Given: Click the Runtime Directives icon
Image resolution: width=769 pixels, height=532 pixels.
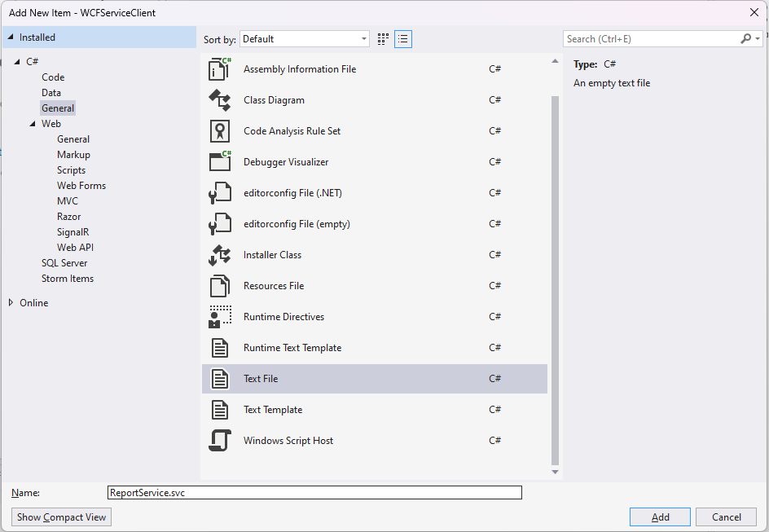Looking at the screenshot, I should pyautogui.click(x=220, y=317).
